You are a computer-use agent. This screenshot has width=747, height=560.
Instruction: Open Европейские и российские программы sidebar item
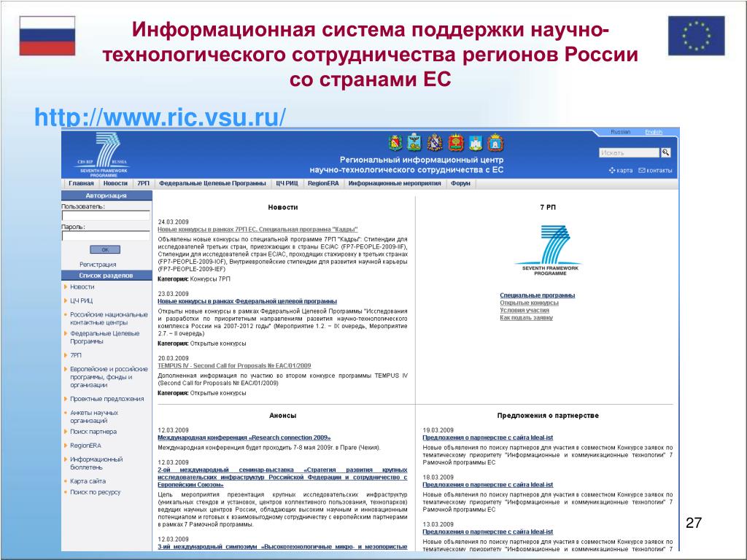[x=109, y=377]
